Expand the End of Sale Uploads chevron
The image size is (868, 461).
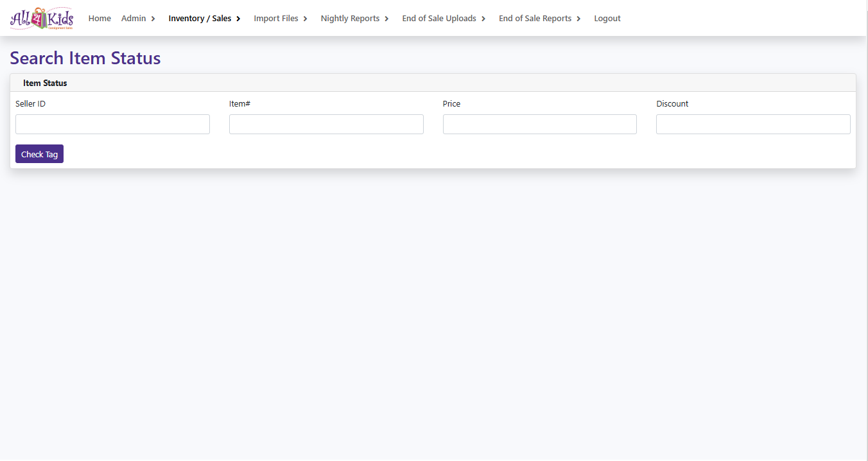coord(483,19)
